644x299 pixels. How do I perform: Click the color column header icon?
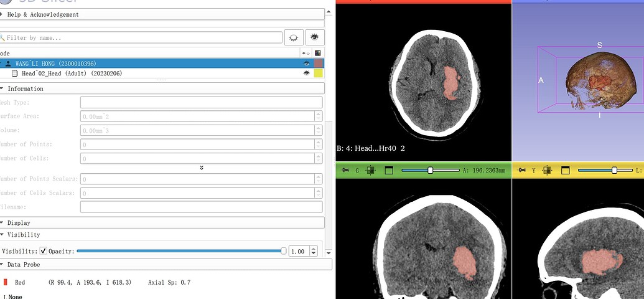[318, 54]
